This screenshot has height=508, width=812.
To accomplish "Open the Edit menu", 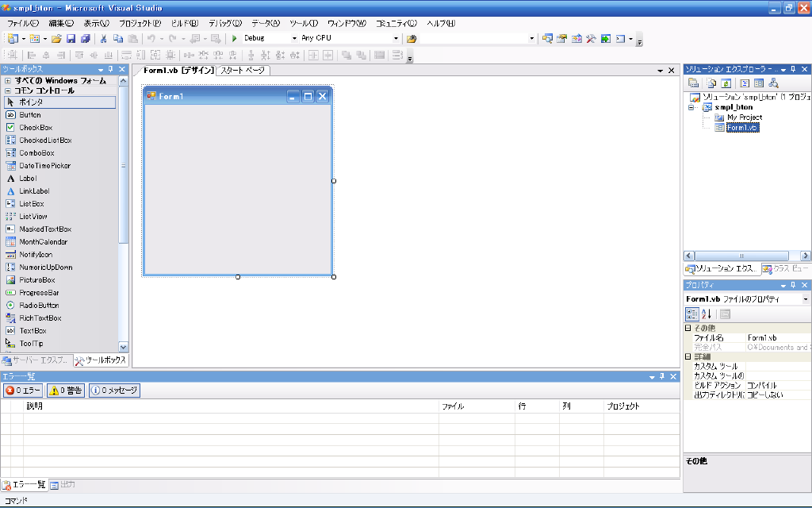I will [61, 23].
